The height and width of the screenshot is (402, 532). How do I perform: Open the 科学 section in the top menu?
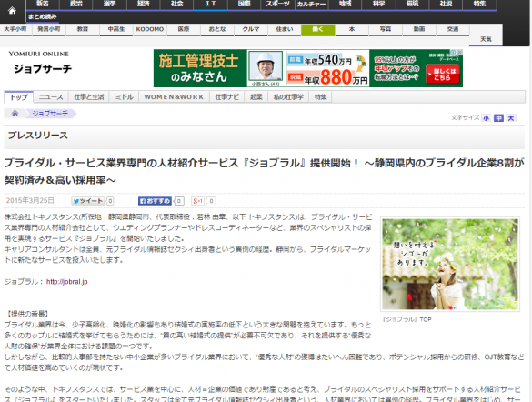pyautogui.click(x=378, y=4)
